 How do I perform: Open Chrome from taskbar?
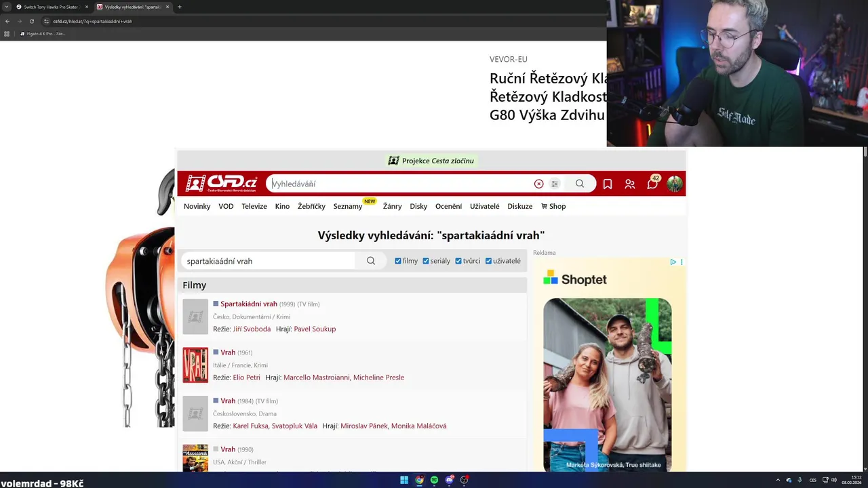coord(419,480)
